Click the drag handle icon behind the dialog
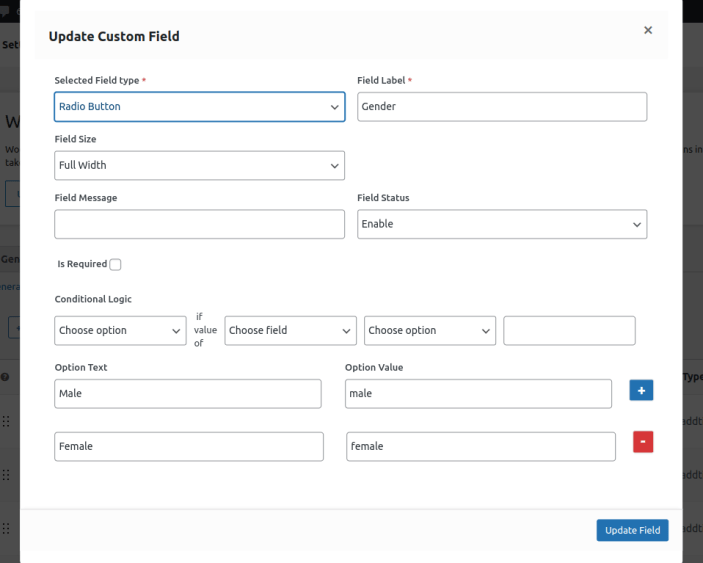Screen dimensions: 703x563 pos(6,422)
